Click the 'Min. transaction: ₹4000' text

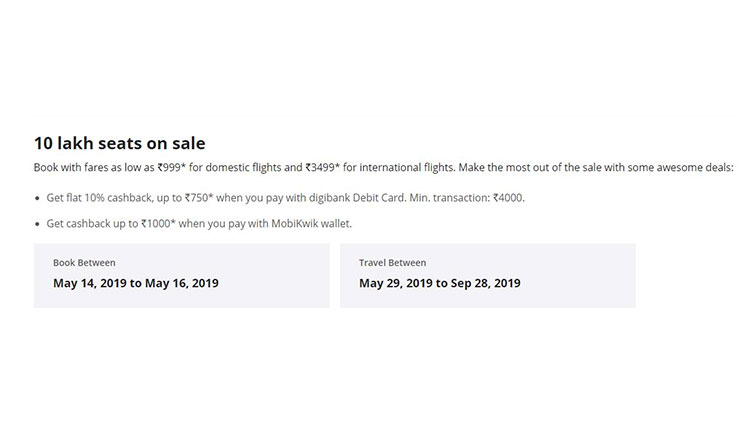coord(466,198)
